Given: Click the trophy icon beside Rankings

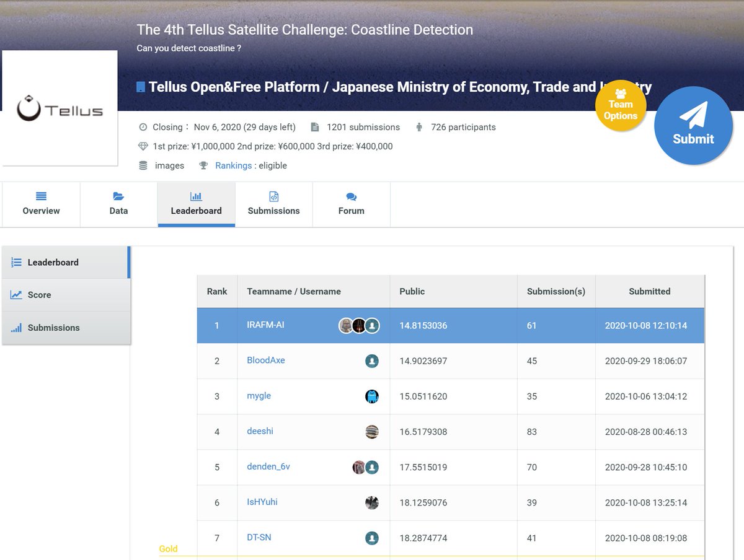Looking at the screenshot, I should pos(203,165).
